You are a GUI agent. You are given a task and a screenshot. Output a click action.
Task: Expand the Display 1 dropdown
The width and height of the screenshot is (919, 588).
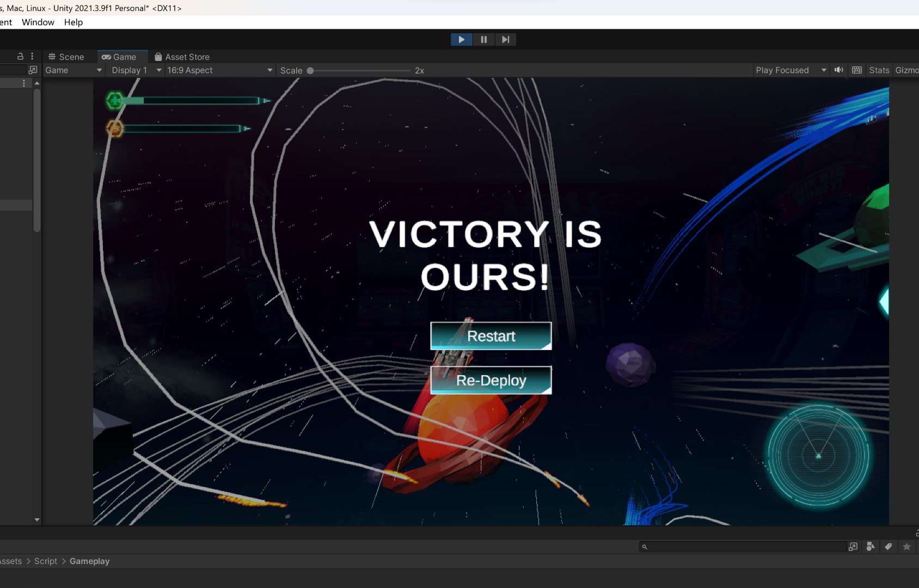pos(136,70)
